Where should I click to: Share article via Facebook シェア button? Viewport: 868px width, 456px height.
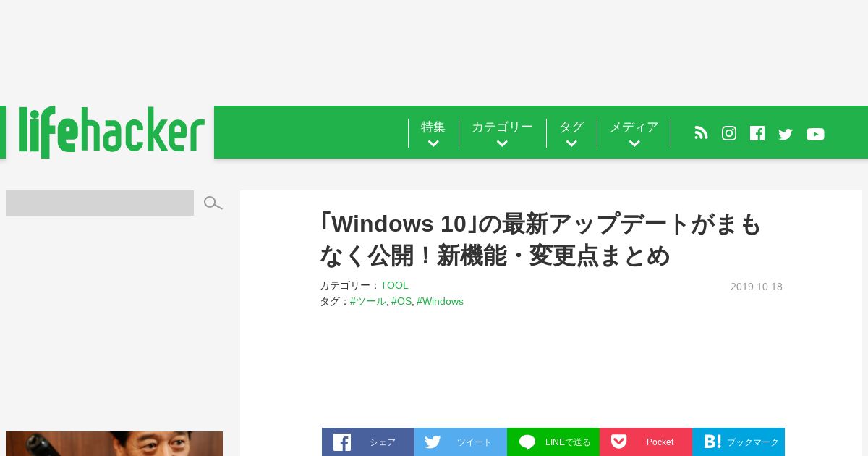(x=368, y=442)
